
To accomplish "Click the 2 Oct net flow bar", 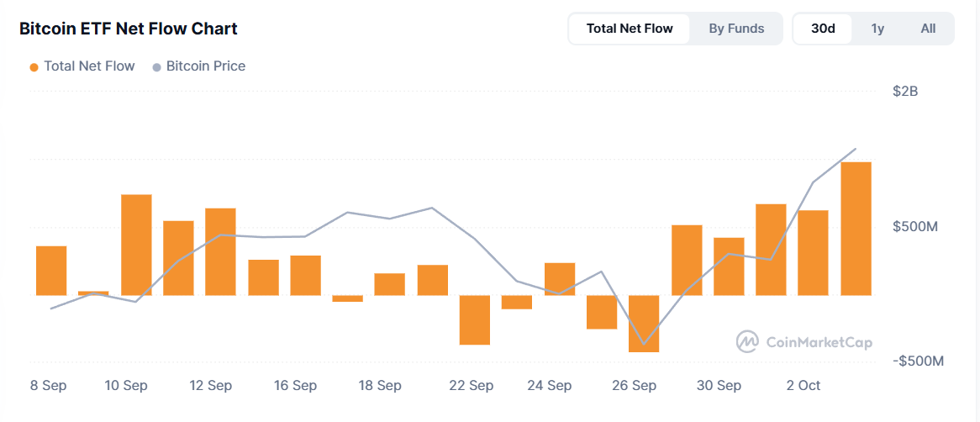I will click(x=813, y=252).
